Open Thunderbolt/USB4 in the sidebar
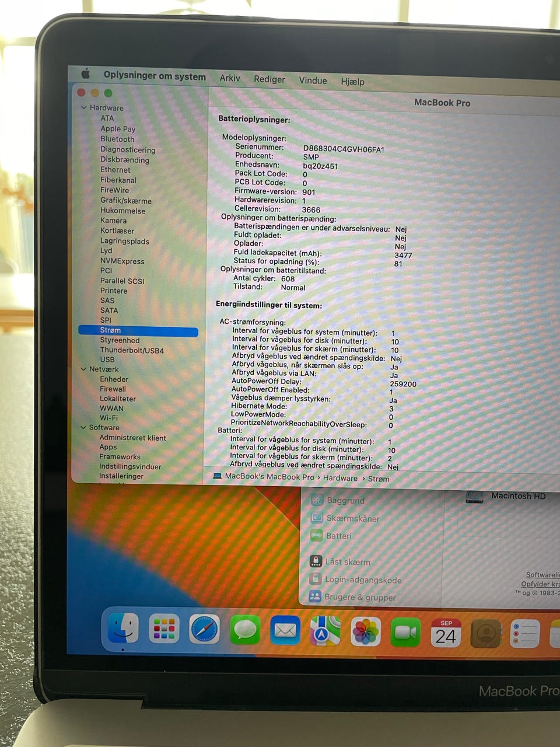The image size is (560, 747). [132, 350]
